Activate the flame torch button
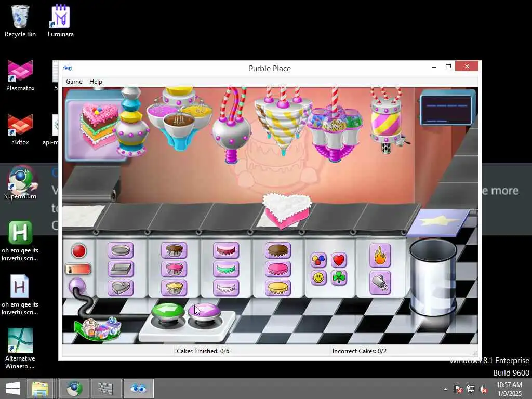532x399 pixels. 380,256
